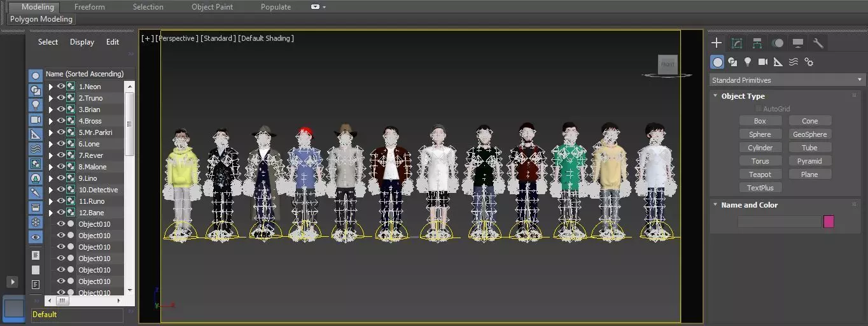Open the Motion panel tab

[778, 43]
